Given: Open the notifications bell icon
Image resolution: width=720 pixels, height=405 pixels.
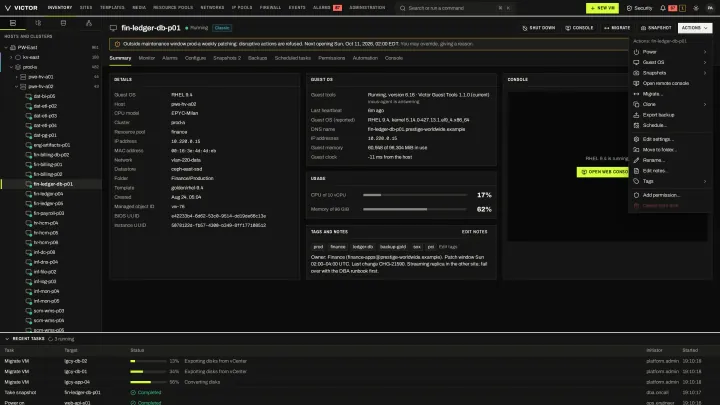Looking at the screenshot, I should click(663, 8).
